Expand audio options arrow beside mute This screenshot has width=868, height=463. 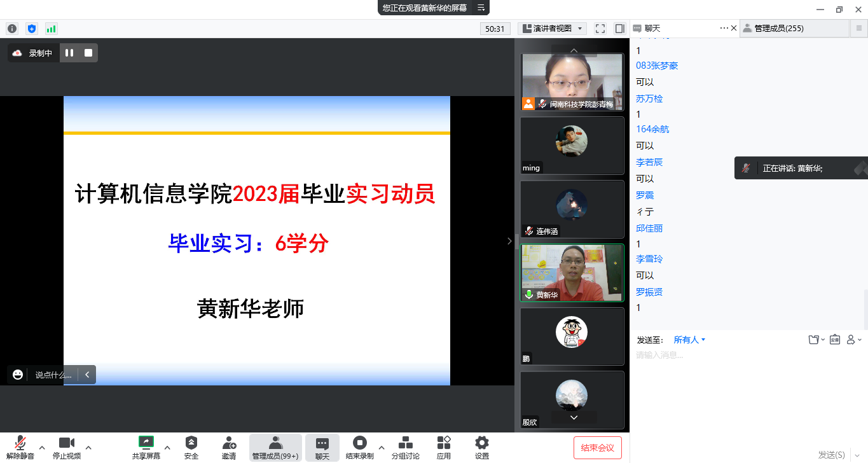pyautogui.click(x=42, y=447)
